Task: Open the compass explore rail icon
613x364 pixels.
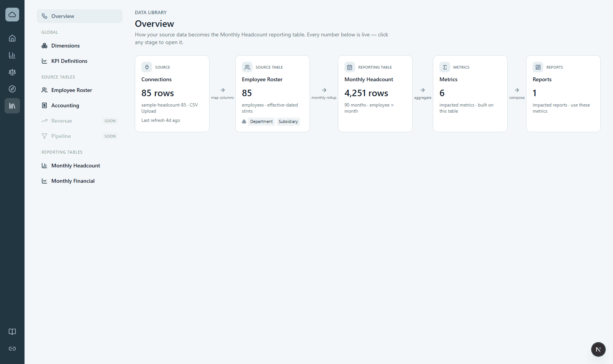Action: click(12, 89)
